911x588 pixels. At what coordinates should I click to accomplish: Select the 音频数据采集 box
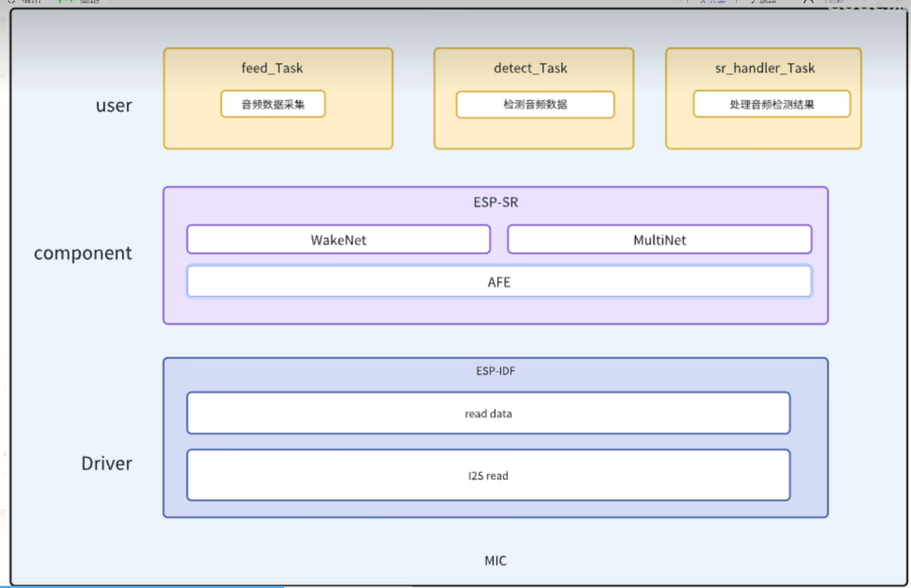(273, 104)
